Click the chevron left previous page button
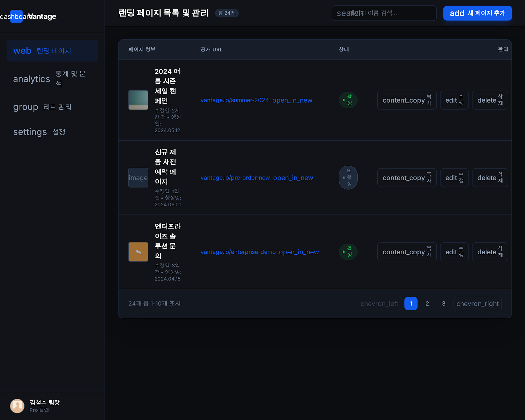The height and width of the screenshot is (420, 525). (379, 304)
